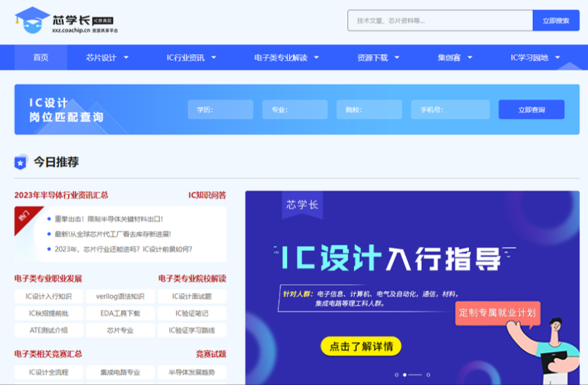Select the IC设计全流程 tag
Image resolution: width=588 pixels, height=385 pixels.
click(49, 373)
